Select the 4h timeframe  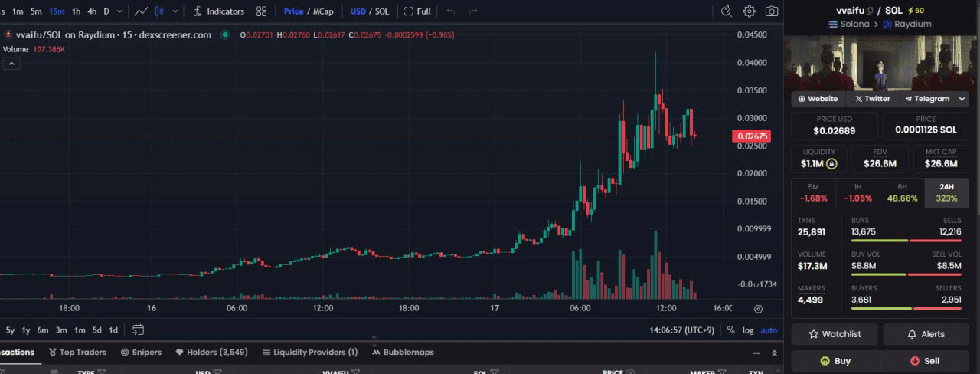[x=92, y=11]
